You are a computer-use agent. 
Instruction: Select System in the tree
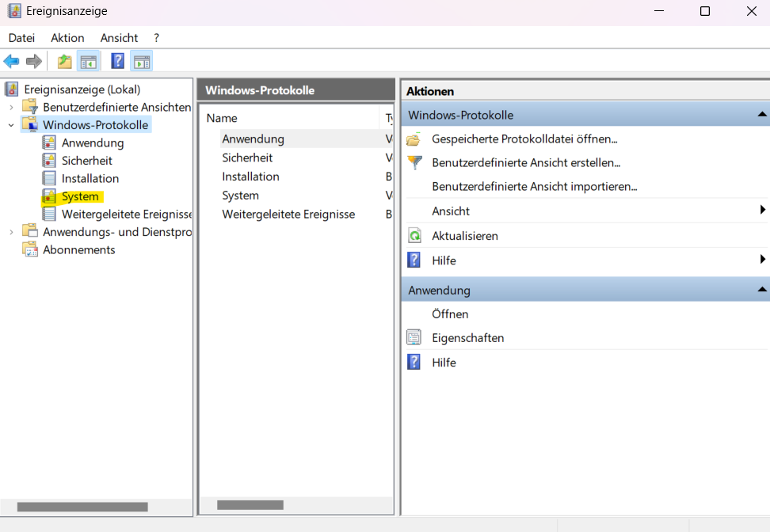pos(80,197)
